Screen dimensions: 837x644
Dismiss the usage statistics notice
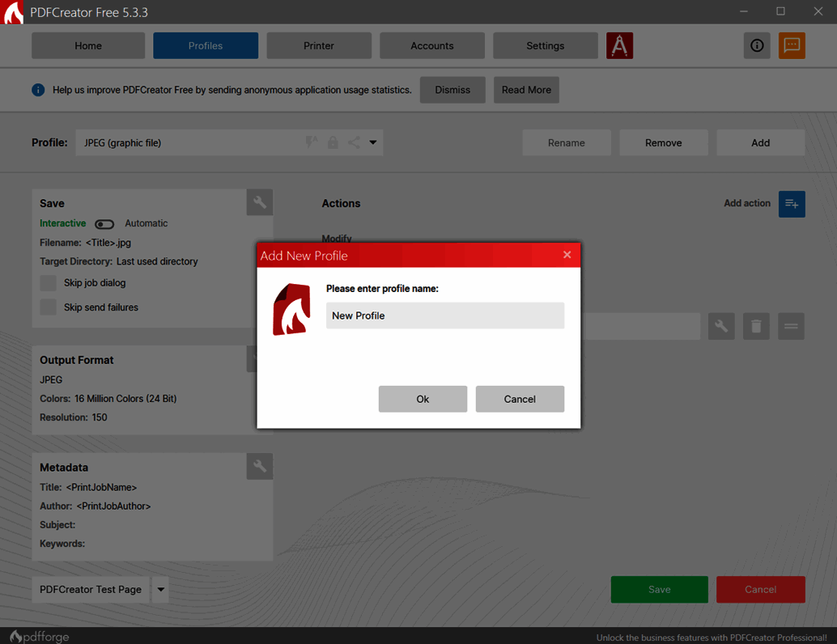coord(452,90)
